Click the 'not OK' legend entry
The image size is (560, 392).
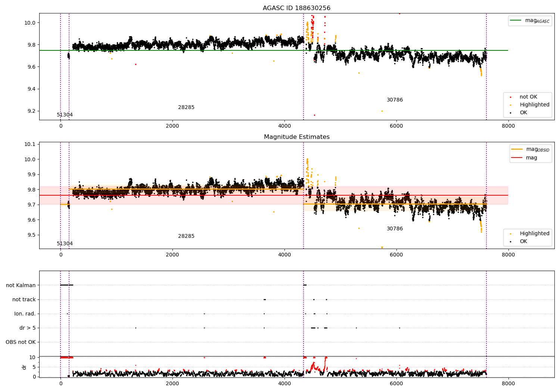coord(528,97)
